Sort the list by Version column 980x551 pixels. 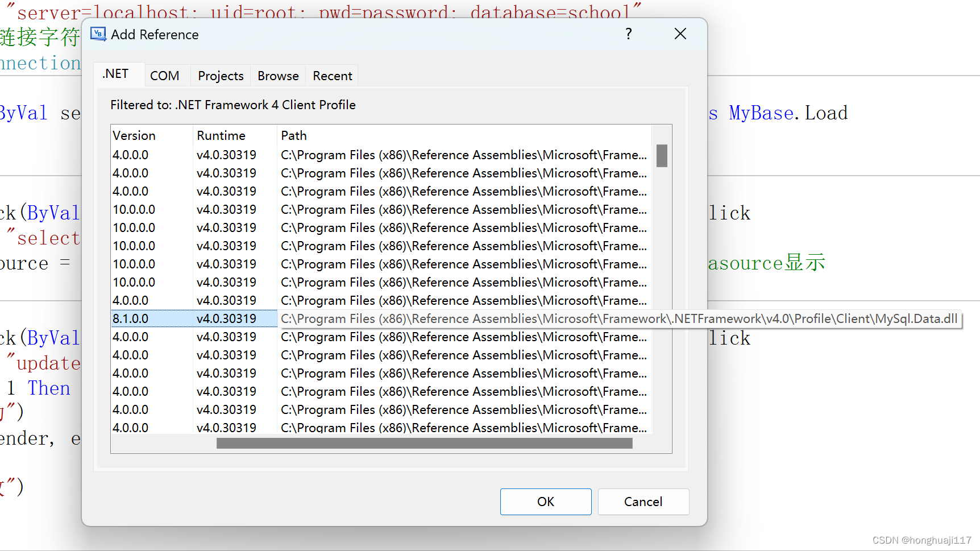(134, 135)
